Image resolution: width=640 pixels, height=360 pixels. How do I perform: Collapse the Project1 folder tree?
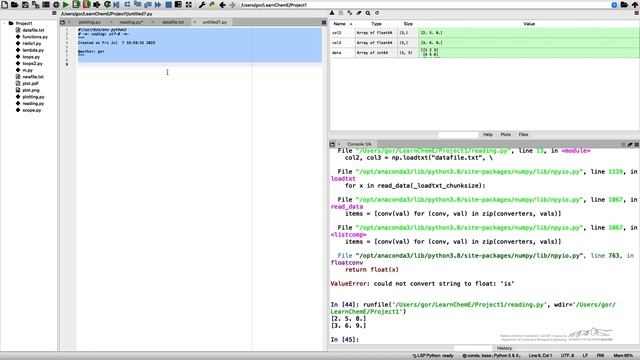coord(5,23)
